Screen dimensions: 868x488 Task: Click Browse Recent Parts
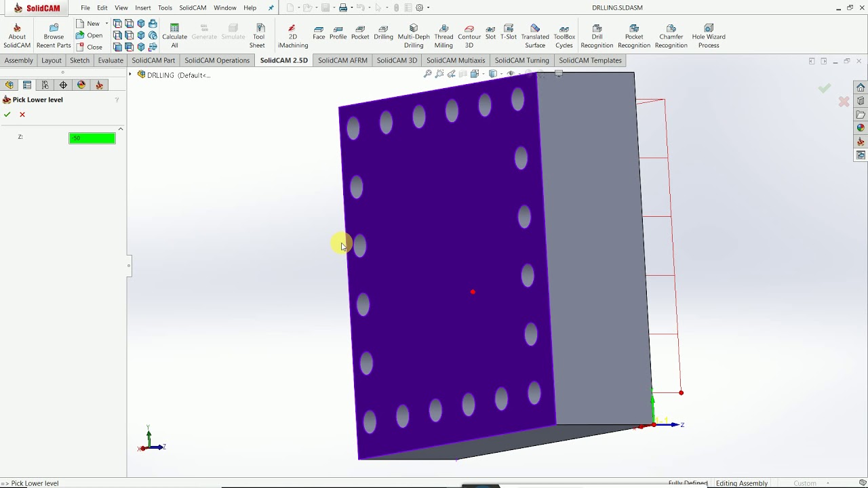pos(54,37)
